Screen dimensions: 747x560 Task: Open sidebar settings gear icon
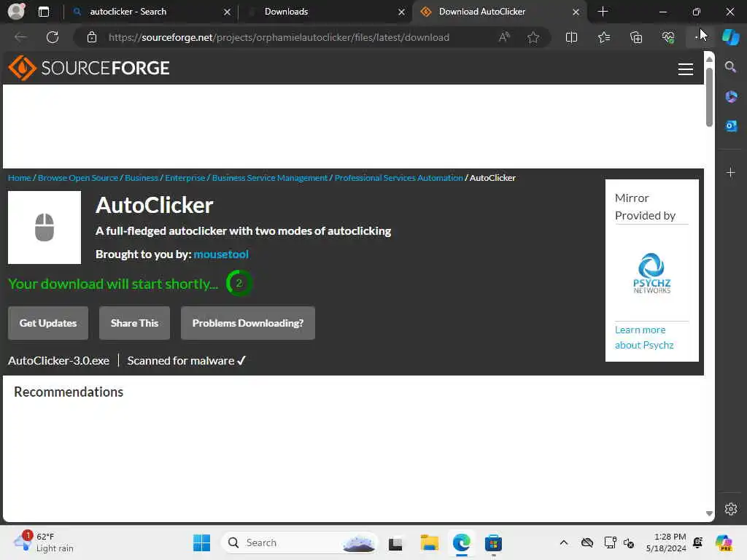(x=731, y=509)
